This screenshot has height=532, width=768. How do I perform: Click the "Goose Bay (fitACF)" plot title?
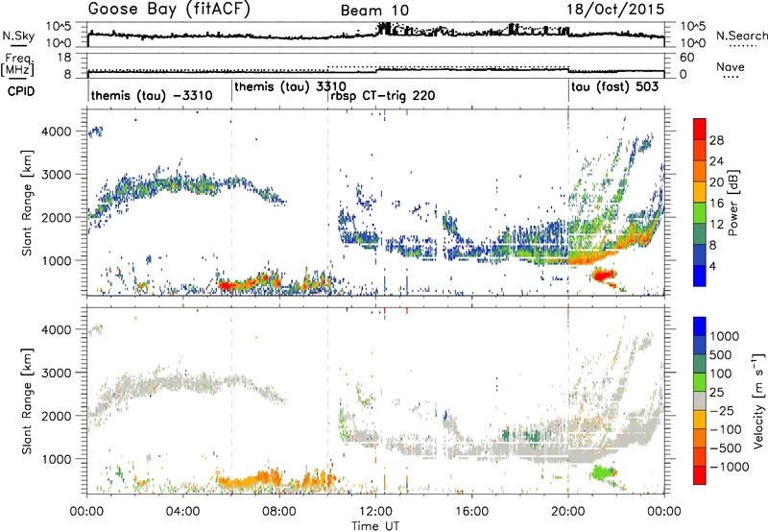tap(169, 9)
